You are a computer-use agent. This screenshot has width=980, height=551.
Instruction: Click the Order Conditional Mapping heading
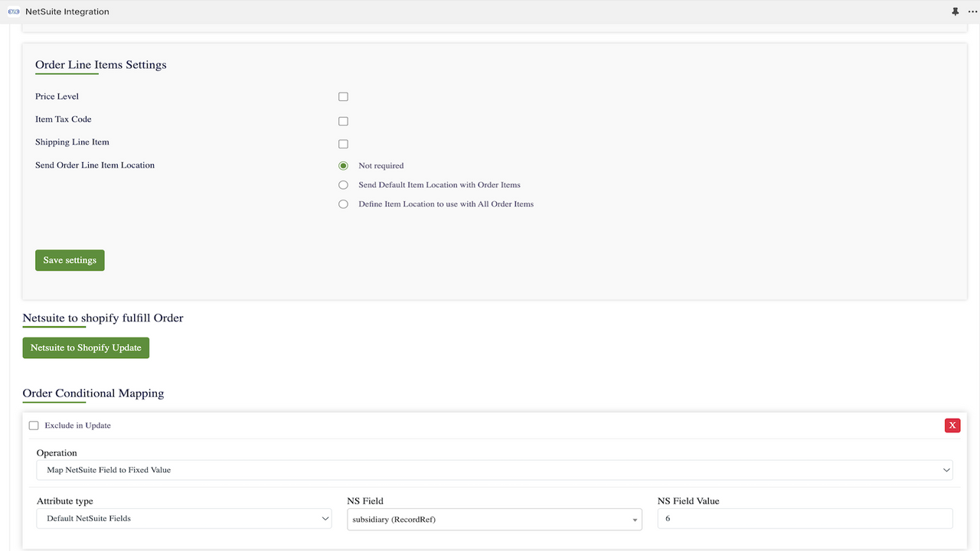coord(93,393)
